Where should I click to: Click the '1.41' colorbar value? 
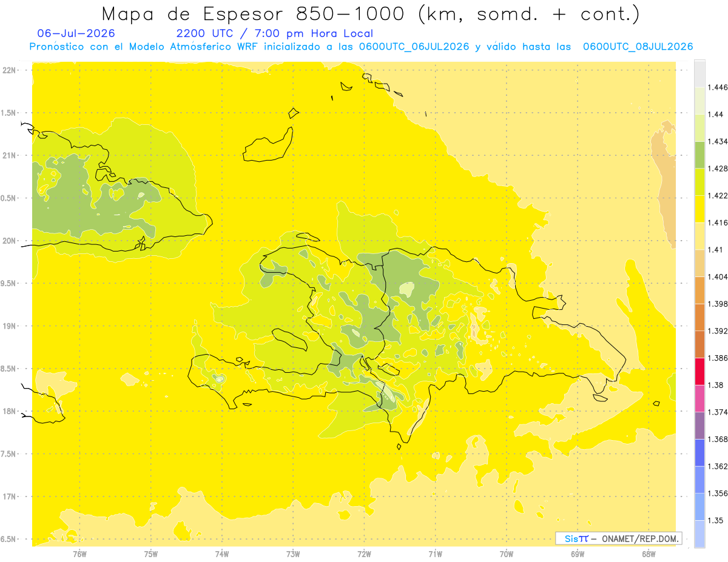[716, 250]
